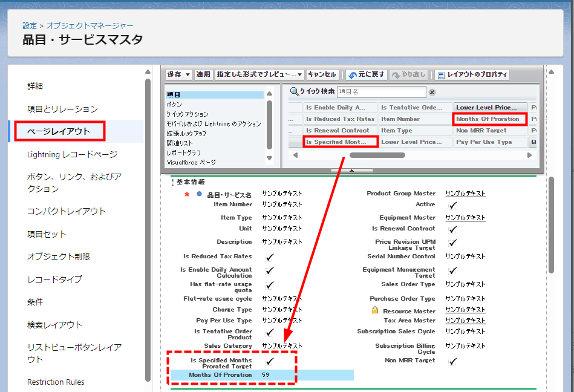This screenshot has height=392, width=574.
Task: Toggle the Is Renewal Contract checkbox
Action: tap(452, 230)
